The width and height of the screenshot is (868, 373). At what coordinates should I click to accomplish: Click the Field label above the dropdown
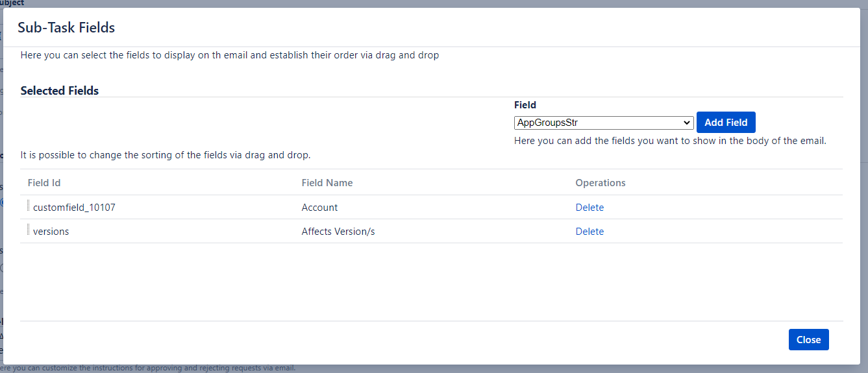coord(525,105)
